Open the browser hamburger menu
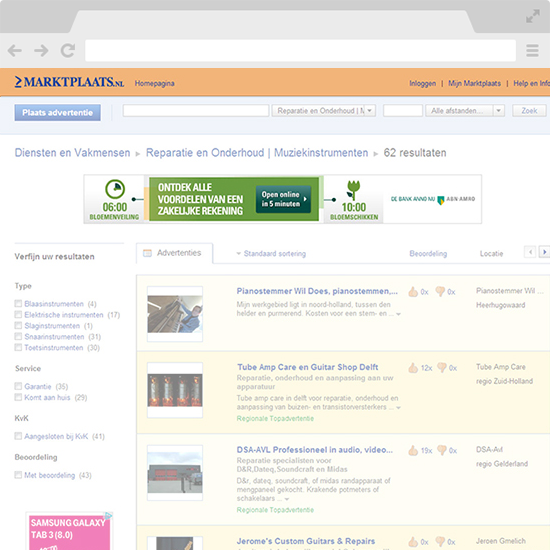 (x=532, y=51)
